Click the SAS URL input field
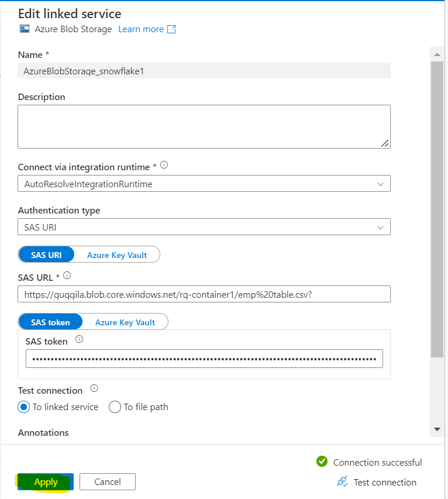This screenshot has width=448, height=499. pyautogui.click(x=204, y=294)
